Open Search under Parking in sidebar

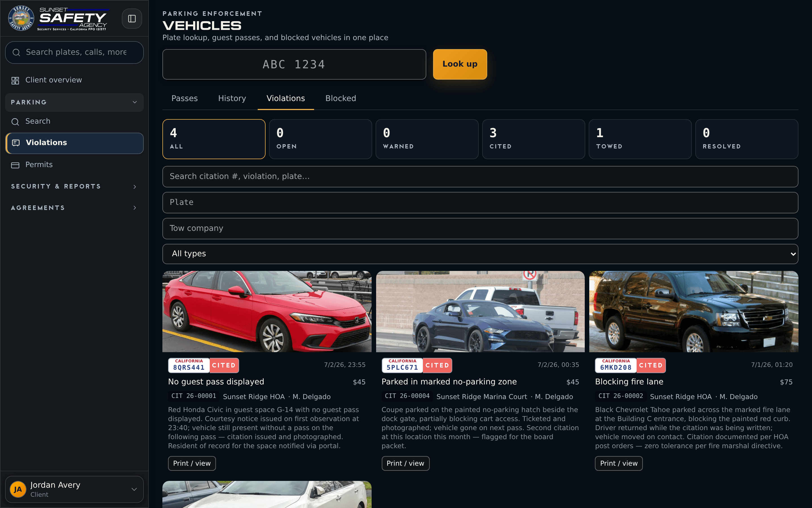tap(74, 121)
